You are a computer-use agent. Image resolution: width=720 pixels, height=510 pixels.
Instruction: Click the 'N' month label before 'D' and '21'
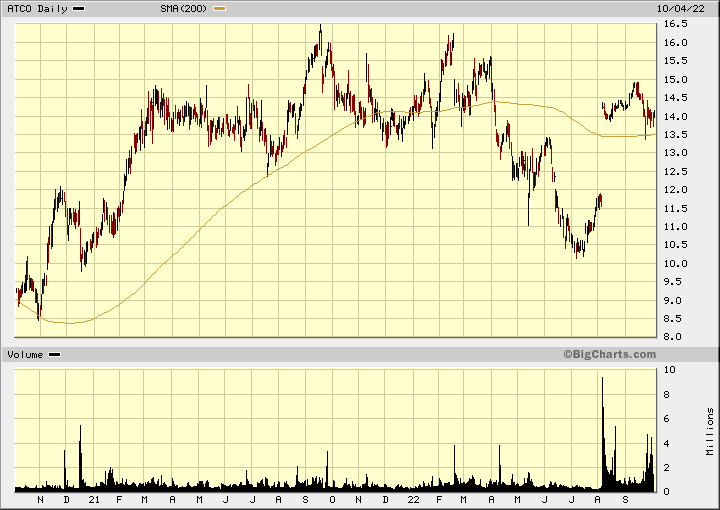pos(40,500)
